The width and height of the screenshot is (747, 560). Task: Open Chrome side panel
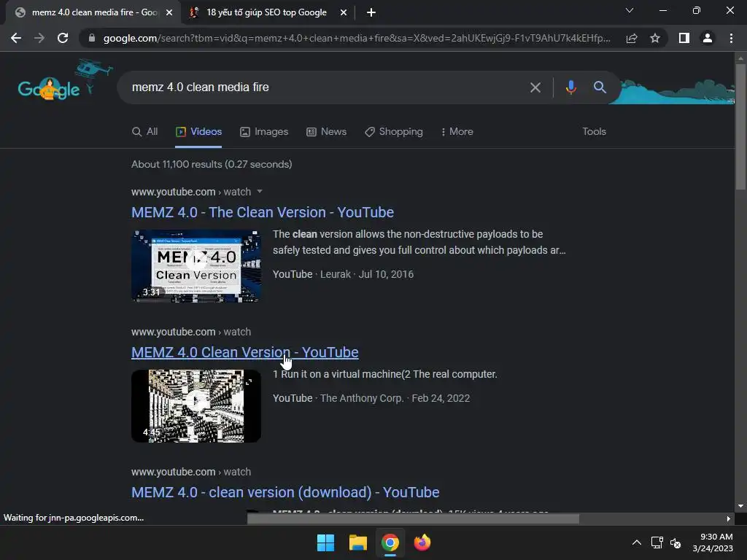pyautogui.click(x=684, y=38)
